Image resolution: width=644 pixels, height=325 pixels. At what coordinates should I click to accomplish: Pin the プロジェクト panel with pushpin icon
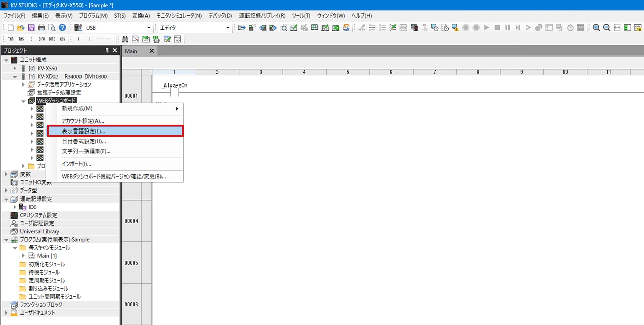tap(107, 51)
